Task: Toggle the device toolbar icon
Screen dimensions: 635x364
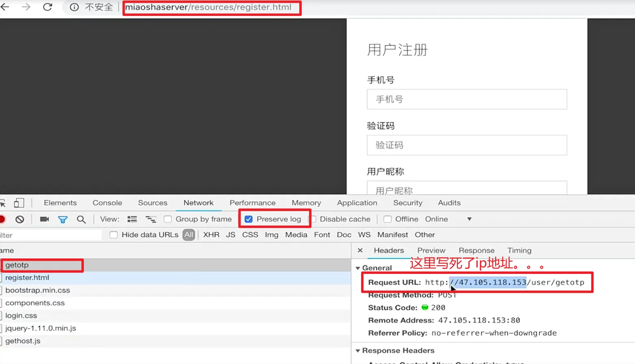Action: coord(19,203)
